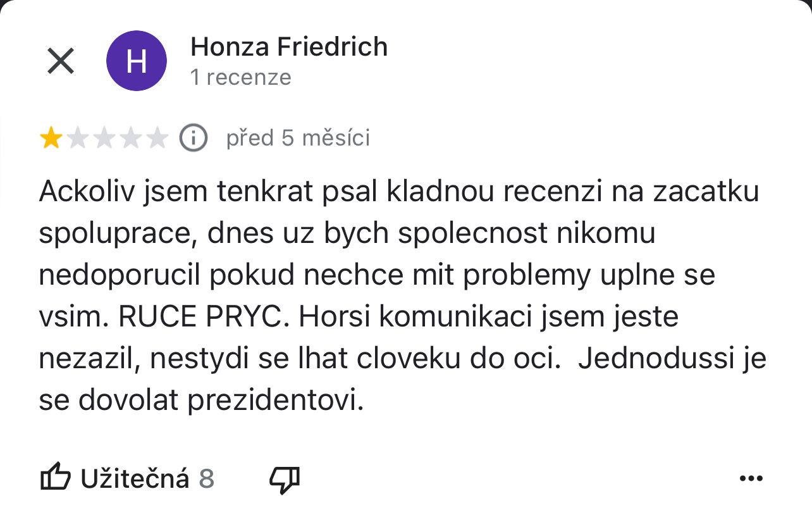Click the last line 'se dovolat prezidentovi'
Screen dimensions: 812x527
pyautogui.click(x=202, y=400)
